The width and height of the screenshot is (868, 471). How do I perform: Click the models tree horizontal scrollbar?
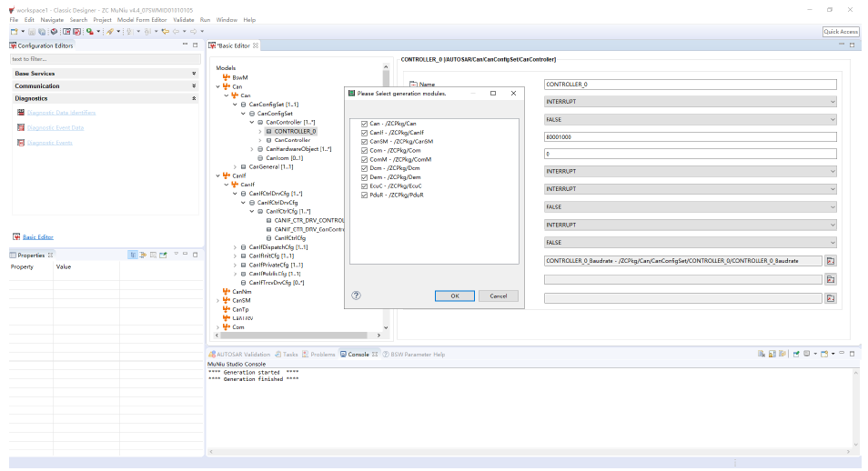pos(294,336)
